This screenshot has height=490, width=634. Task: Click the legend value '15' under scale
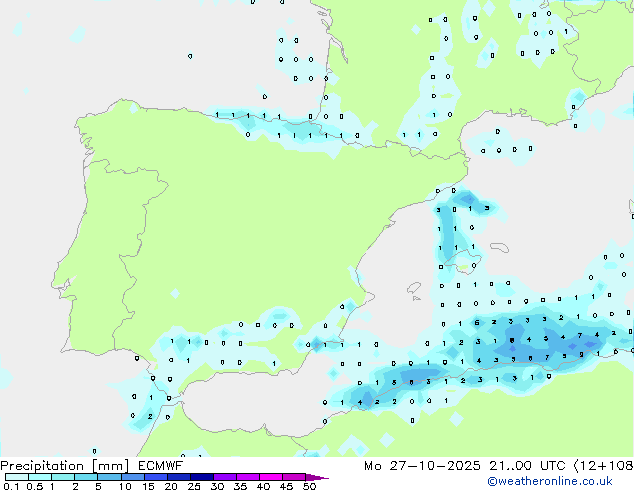148,486
